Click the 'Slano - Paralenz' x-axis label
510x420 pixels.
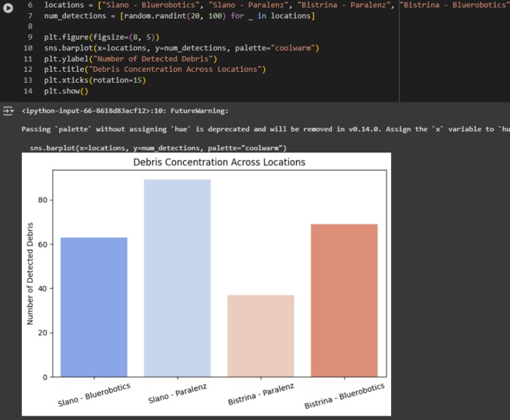178,394
